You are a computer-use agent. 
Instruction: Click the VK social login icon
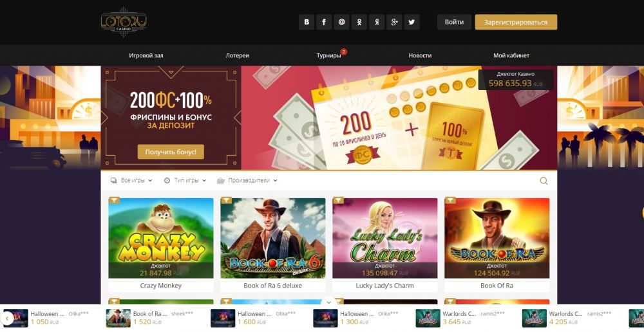(x=307, y=22)
